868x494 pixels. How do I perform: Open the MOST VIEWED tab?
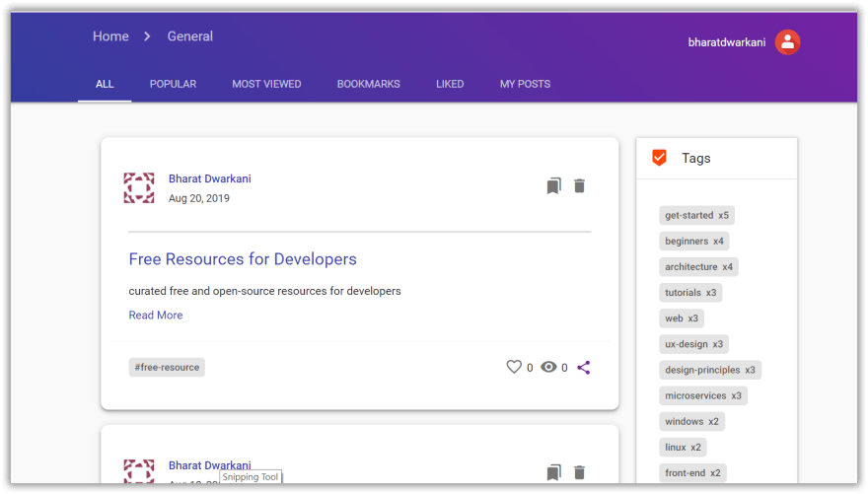click(x=266, y=84)
